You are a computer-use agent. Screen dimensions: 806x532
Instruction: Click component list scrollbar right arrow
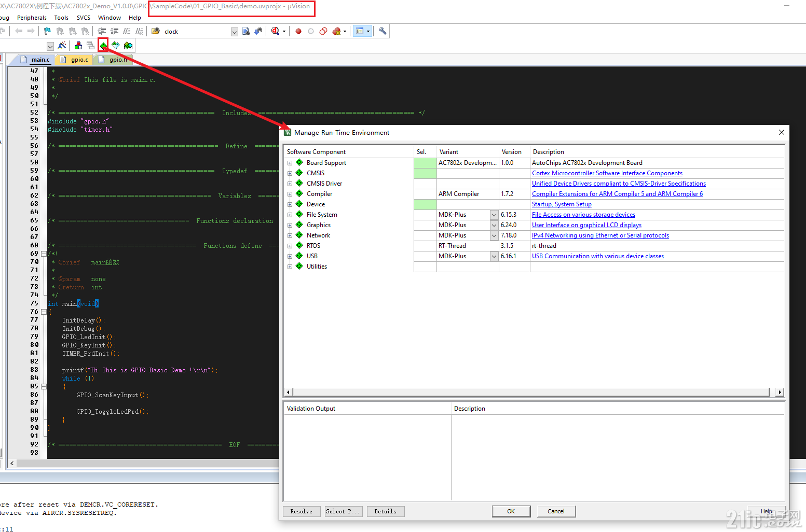point(780,392)
